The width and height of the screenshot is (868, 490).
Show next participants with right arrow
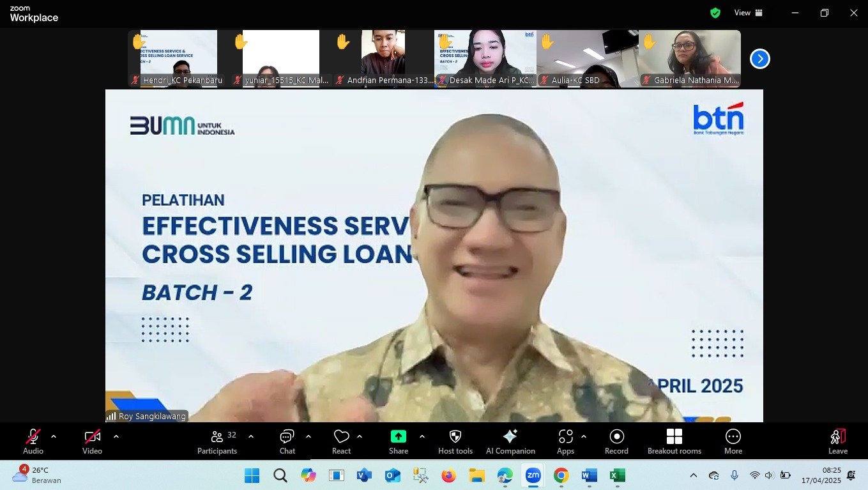pyautogui.click(x=759, y=59)
